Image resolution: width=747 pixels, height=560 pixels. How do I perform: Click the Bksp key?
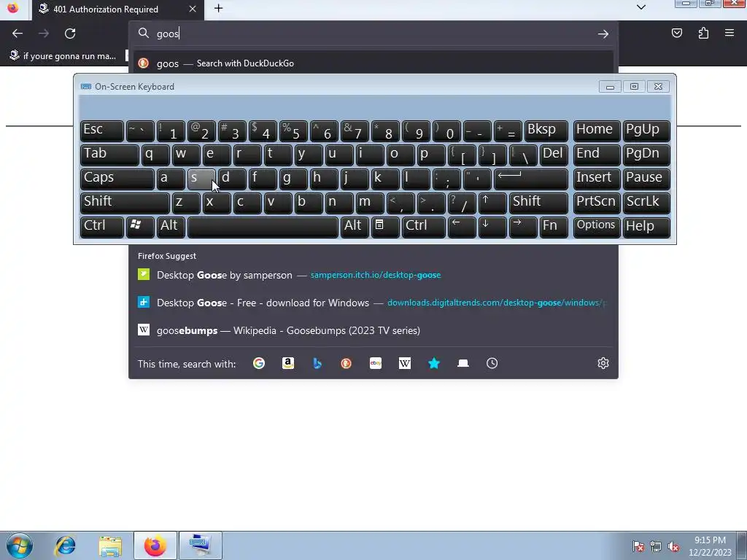546,130
